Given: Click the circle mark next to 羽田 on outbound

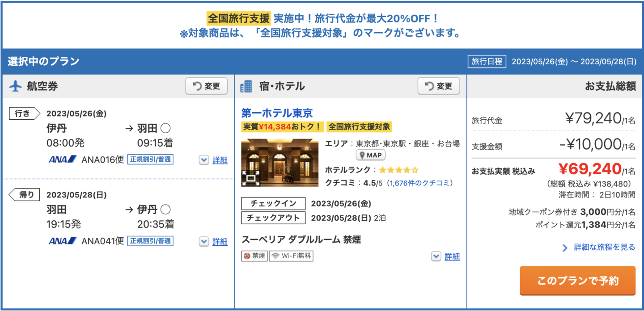Looking at the screenshot, I should coord(165,129).
